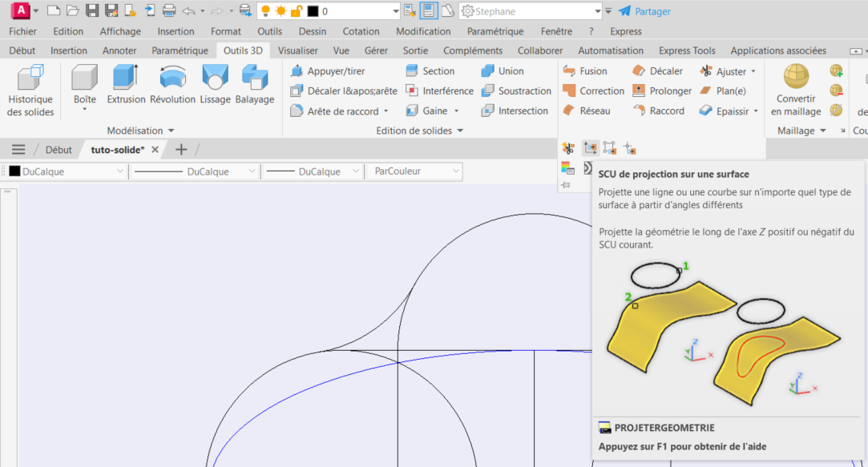
Task: Expand the Boîte dropdown arrow
Action: coord(84,110)
